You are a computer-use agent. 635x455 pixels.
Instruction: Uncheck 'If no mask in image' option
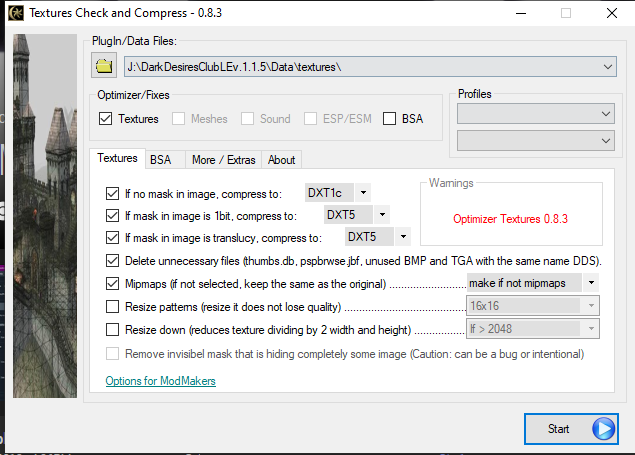coord(112,193)
